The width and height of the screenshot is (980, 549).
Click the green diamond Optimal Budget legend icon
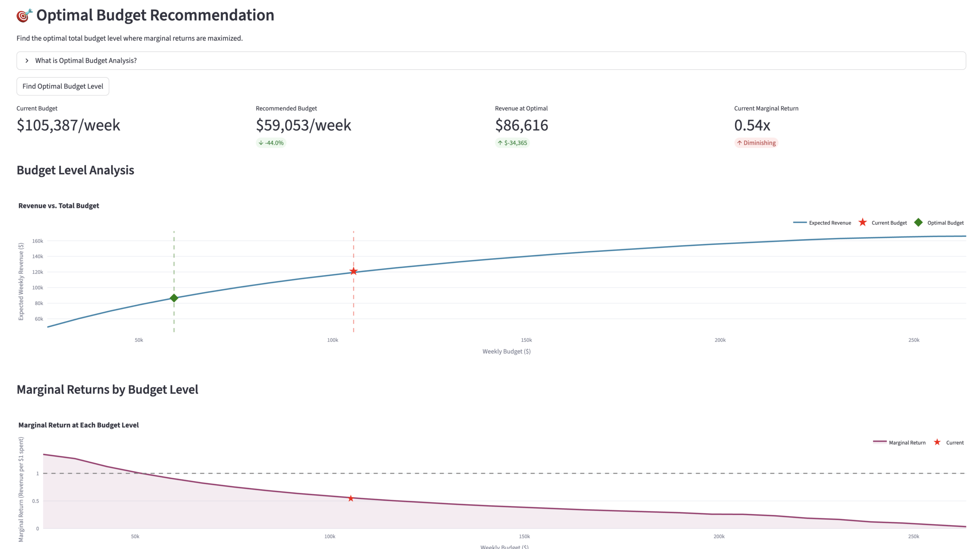918,222
